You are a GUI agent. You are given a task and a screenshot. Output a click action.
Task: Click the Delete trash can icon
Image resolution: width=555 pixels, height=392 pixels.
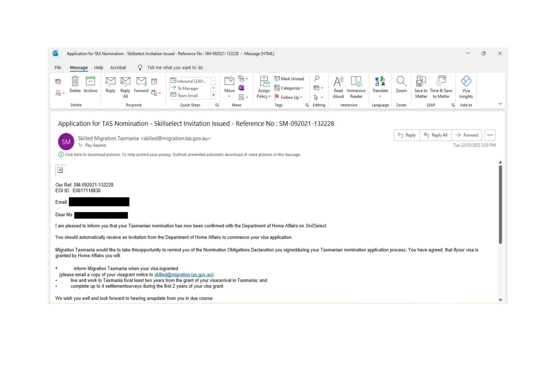pyautogui.click(x=75, y=82)
